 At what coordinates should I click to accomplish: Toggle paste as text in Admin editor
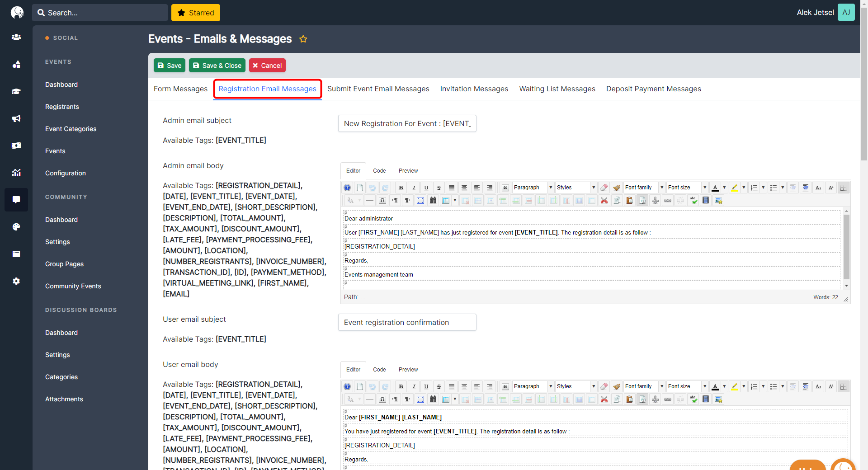(642, 200)
